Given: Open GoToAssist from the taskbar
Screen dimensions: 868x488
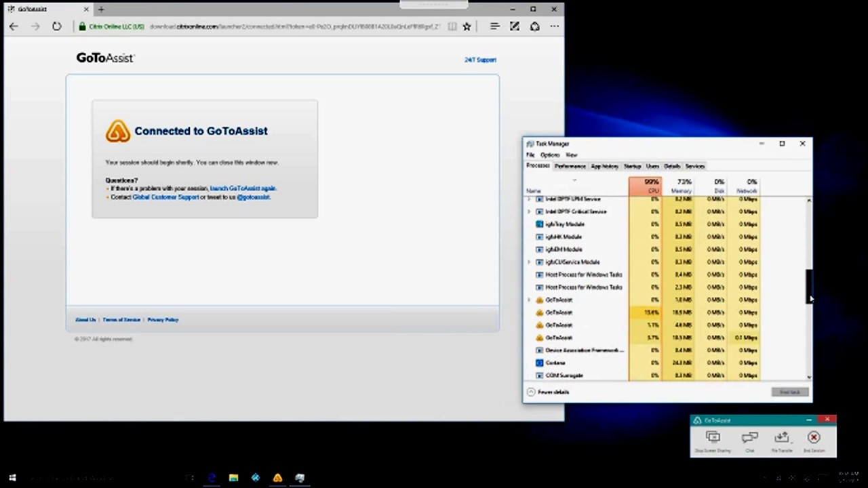Looking at the screenshot, I should click(x=277, y=478).
